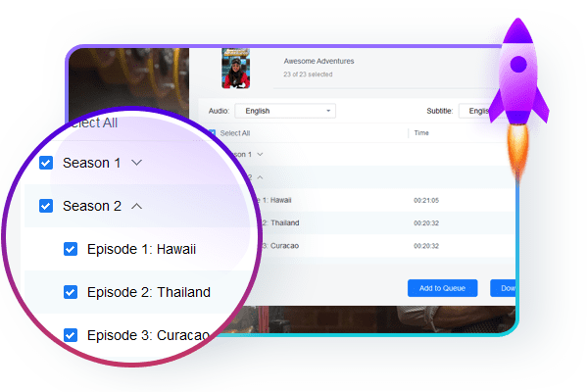Click the Thailand row duration 00:20:32
The width and height of the screenshot is (588, 392).
[x=426, y=223]
